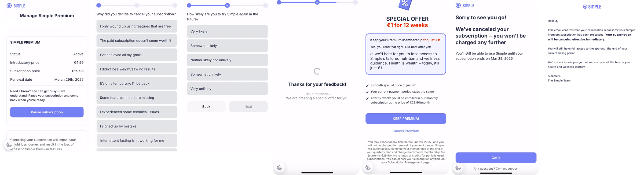Screen dimensions: 644x175
Task: Click the KEEP PREMIUM button
Action: coord(406,119)
